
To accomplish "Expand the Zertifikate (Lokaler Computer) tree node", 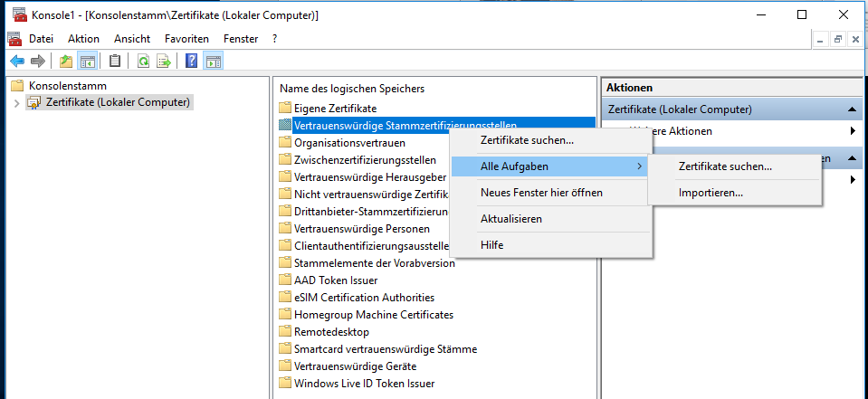I will (16, 103).
